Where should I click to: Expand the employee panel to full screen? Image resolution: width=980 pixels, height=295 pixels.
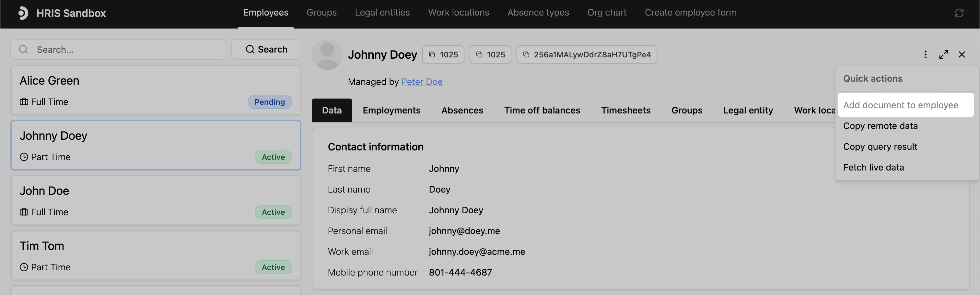click(943, 54)
